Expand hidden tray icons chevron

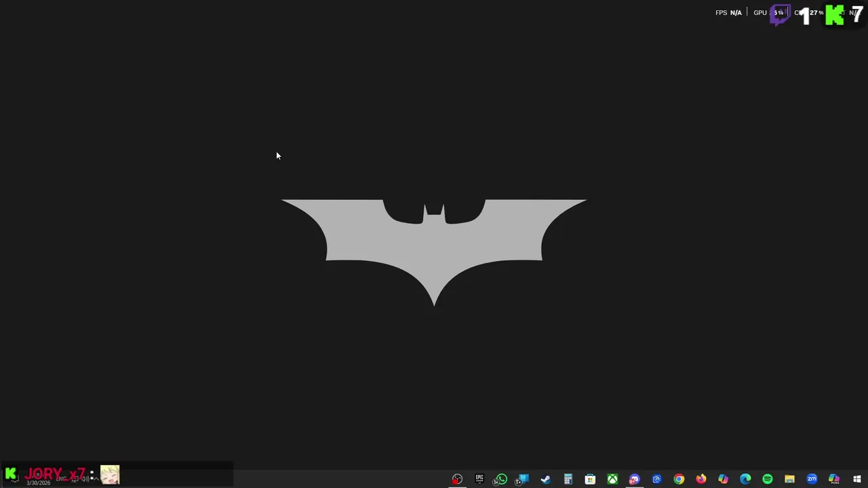coord(96,479)
